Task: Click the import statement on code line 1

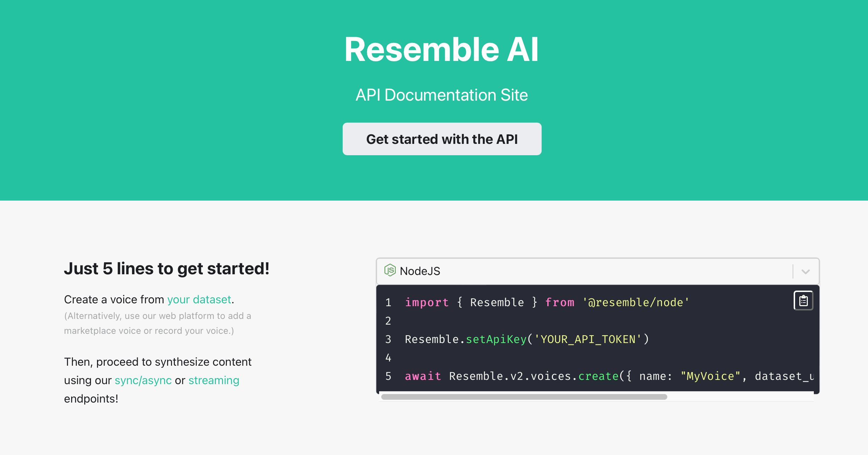Action: 547,302
